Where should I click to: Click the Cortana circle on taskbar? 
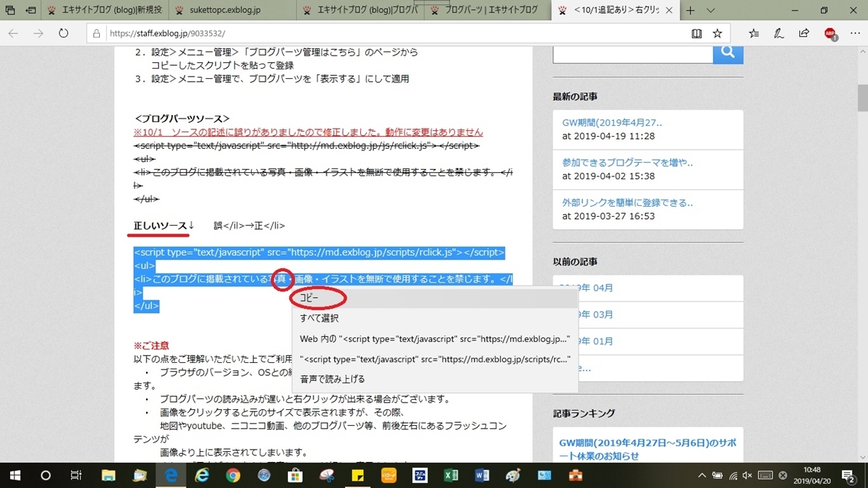[x=46, y=476]
